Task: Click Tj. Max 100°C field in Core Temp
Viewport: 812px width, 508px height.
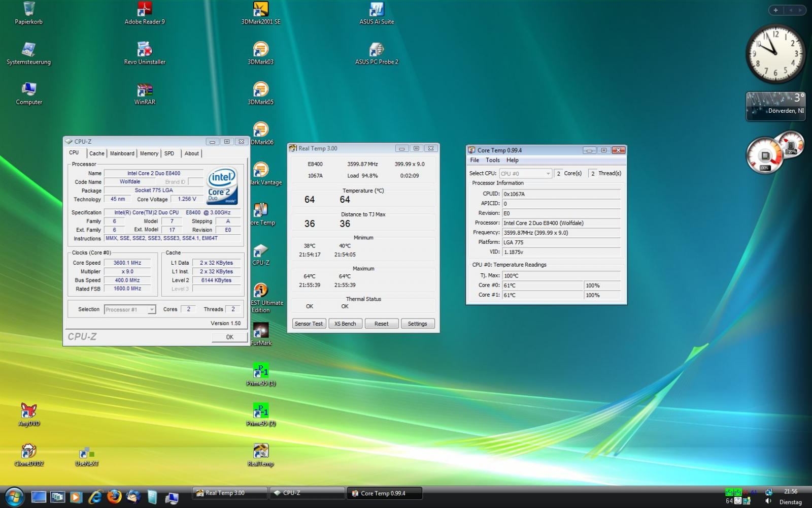Action: (561, 276)
